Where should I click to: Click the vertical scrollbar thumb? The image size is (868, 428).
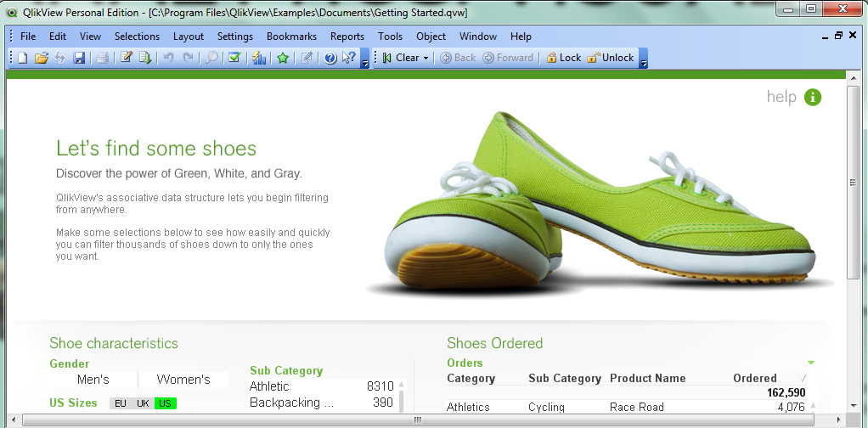pyautogui.click(x=853, y=183)
